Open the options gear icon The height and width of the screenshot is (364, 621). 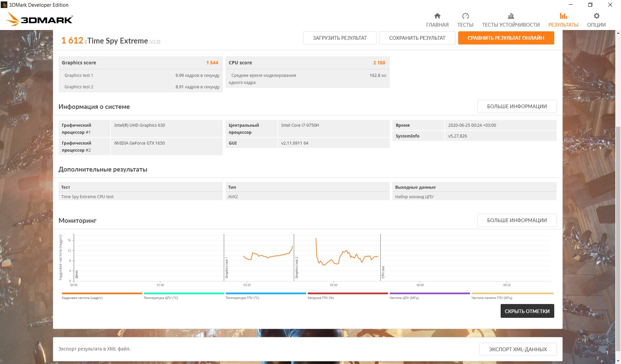[596, 16]
